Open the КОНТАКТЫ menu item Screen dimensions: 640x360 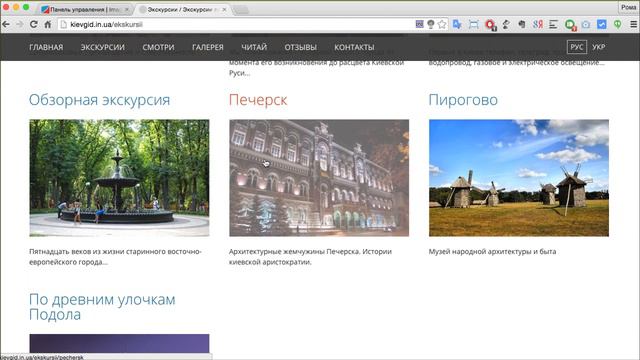click(x=354, y=47)
